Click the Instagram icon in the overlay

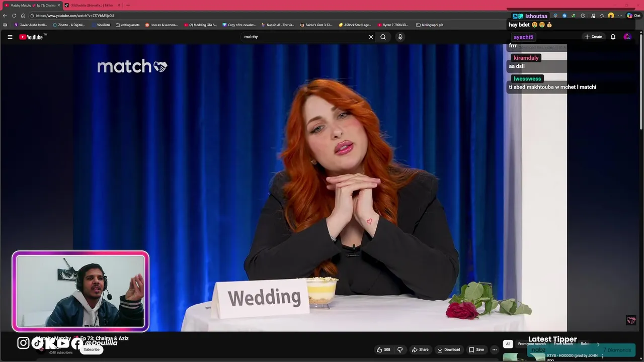tap(23, 343)
